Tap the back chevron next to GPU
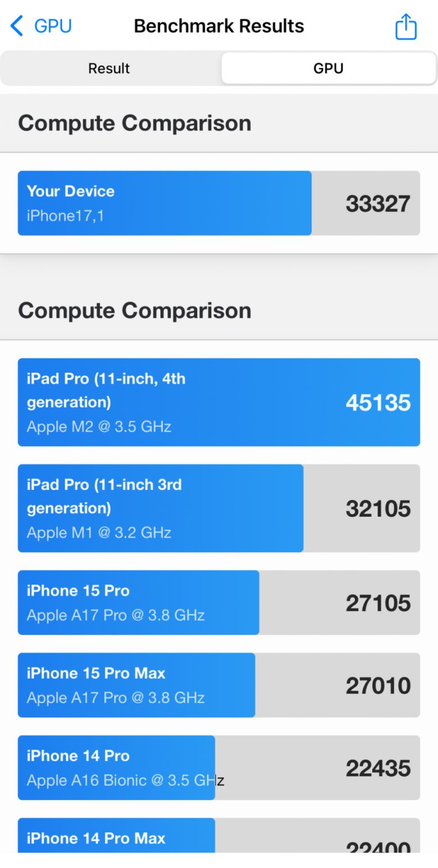The image size is (438, 868). point(15,25)
